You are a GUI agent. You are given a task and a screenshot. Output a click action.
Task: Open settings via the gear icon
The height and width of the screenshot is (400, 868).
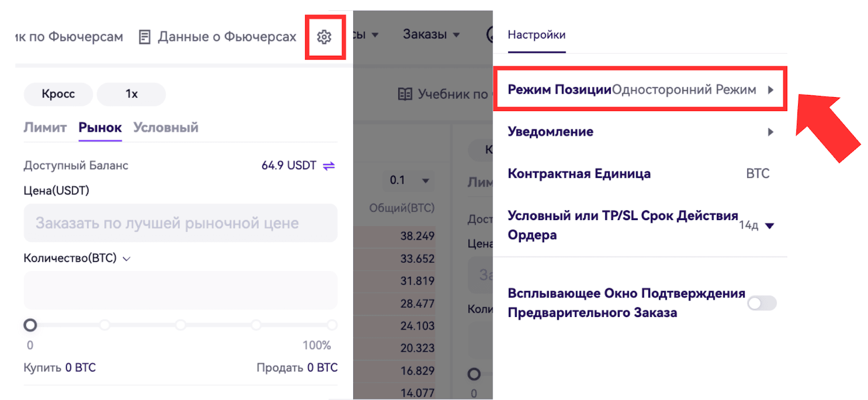tap(324, 37)
